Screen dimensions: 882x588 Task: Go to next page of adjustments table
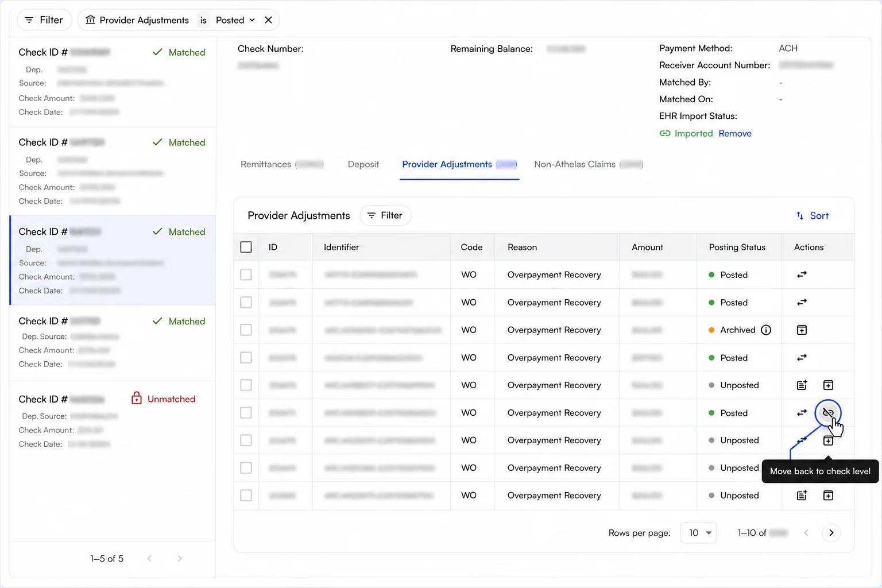coord(831,533)
